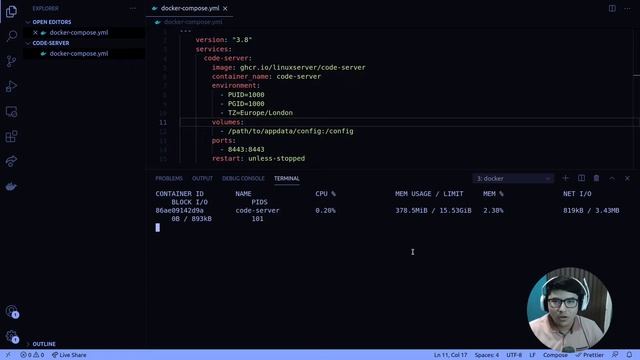
Task: Click the errors and warnings status counter
Action: [32, 355]
